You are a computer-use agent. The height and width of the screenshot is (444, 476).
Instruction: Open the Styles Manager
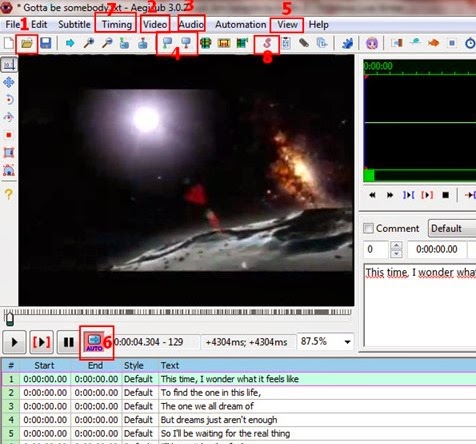pos(267,43)
